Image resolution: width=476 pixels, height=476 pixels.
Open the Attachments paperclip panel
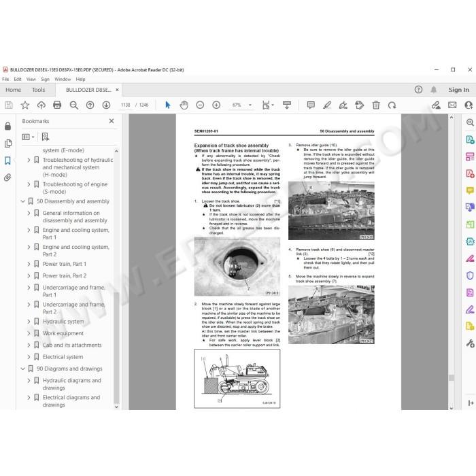coord(7,177)
